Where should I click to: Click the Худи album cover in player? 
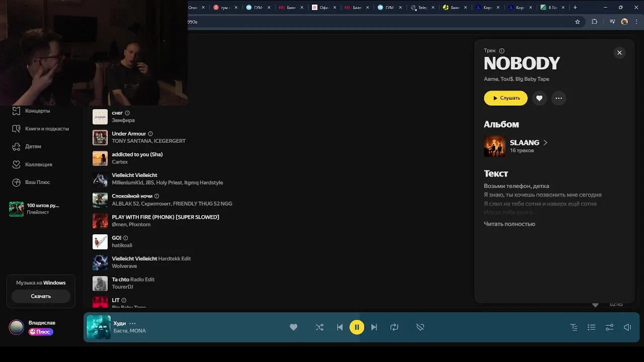pyautogui.click(x=99, y=327)
